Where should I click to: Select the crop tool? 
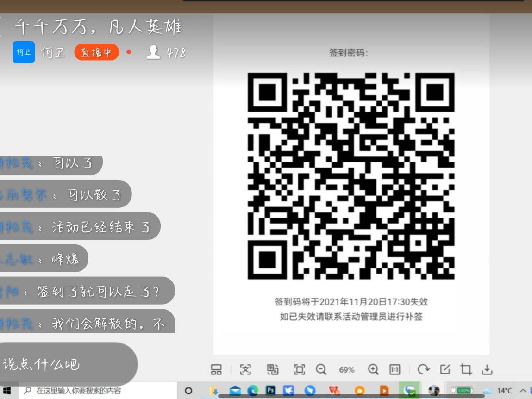pos(466,369)
